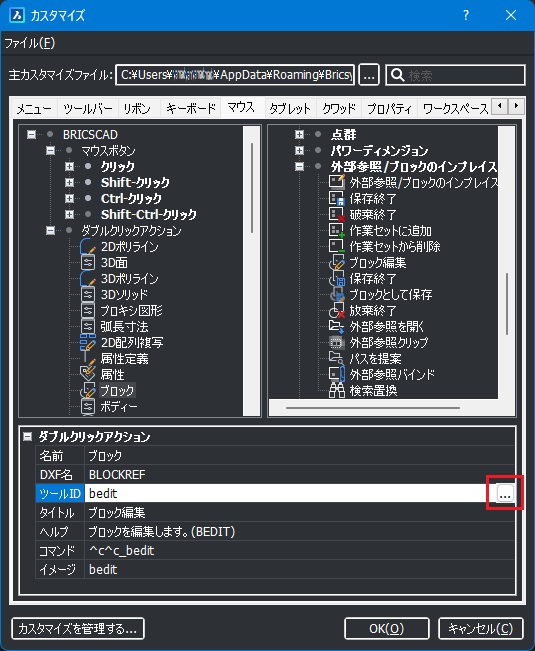Collapse the ダブルクリックアクション property section
535x651 pixels.
click(x=27, y=436)
